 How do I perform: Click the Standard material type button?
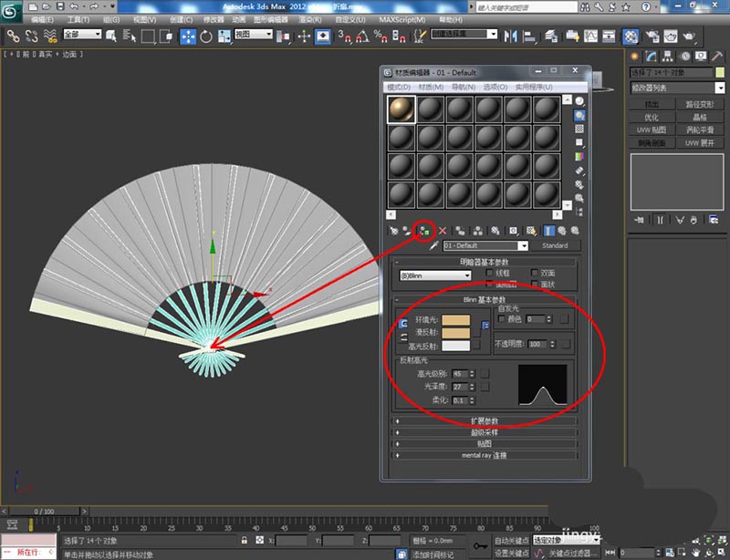tap(555, 246)
